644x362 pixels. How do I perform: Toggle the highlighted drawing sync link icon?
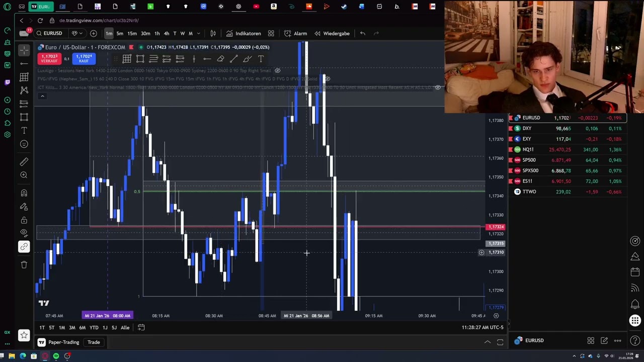tap(24, 246)
